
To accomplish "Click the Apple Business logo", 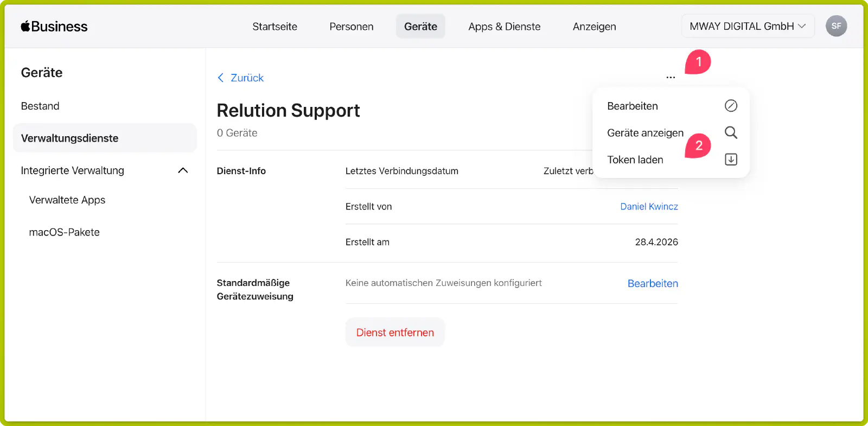I will tap(54, 26).
